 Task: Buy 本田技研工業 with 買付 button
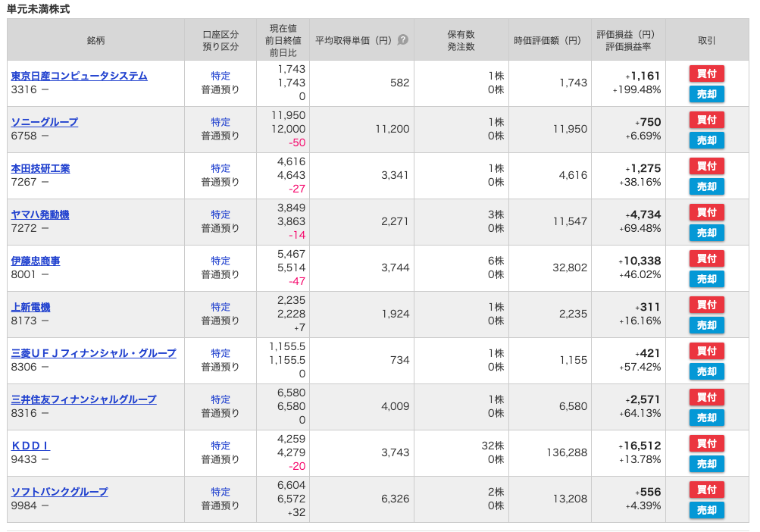pos(707,166)
